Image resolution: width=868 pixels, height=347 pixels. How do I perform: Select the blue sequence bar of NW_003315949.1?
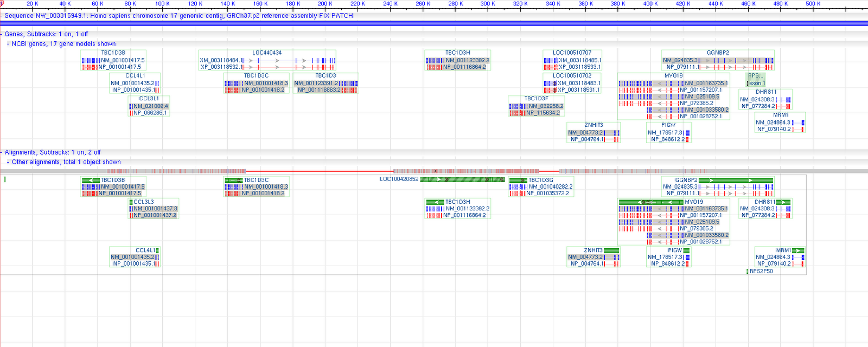pyautogui.click(x=434, y=23)
